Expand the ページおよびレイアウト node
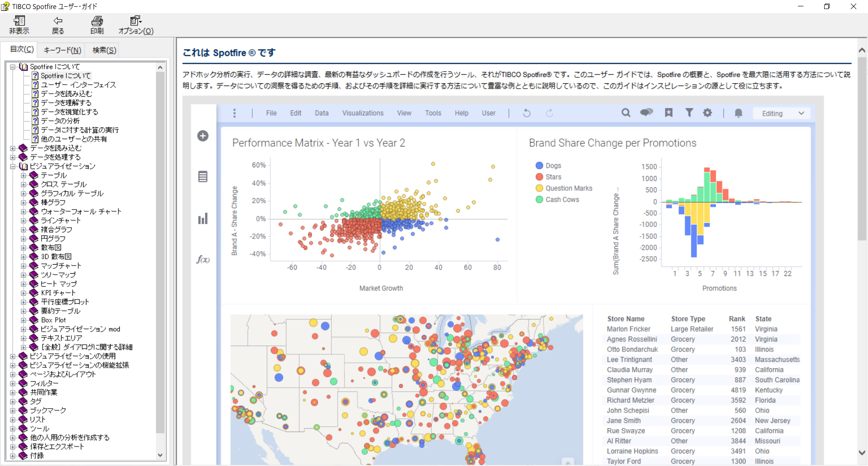The width and height of the screenshot is (868, 466). click(x=13, y=374)
